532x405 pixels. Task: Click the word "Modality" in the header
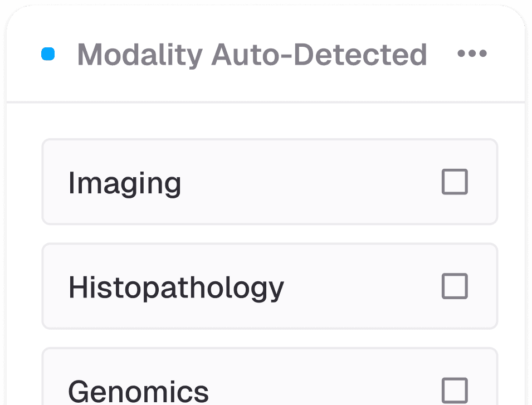[140, 55]
